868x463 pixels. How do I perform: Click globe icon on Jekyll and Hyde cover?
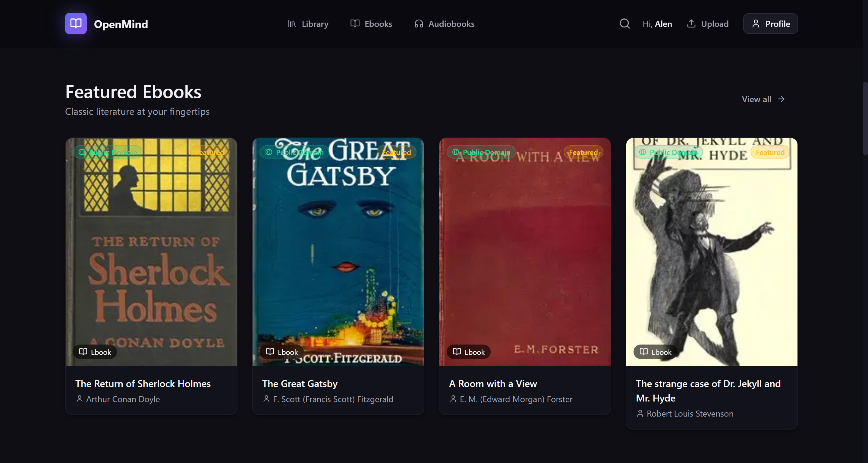(643, 152)
